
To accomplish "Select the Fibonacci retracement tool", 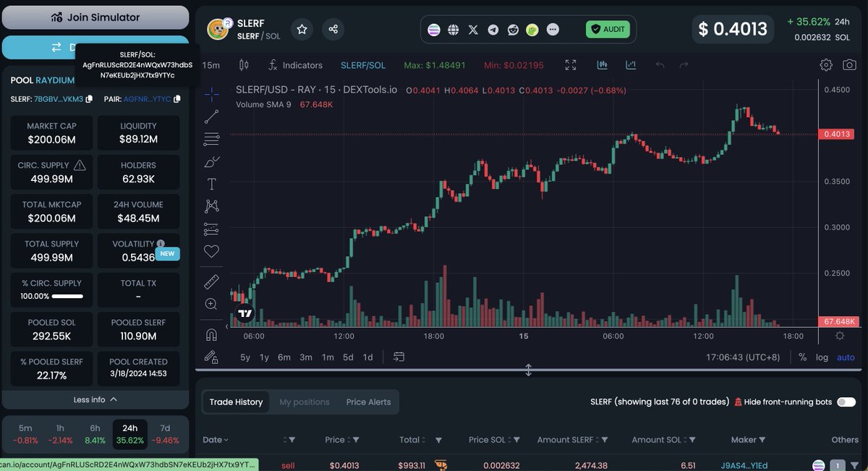I will coord(211,138).
